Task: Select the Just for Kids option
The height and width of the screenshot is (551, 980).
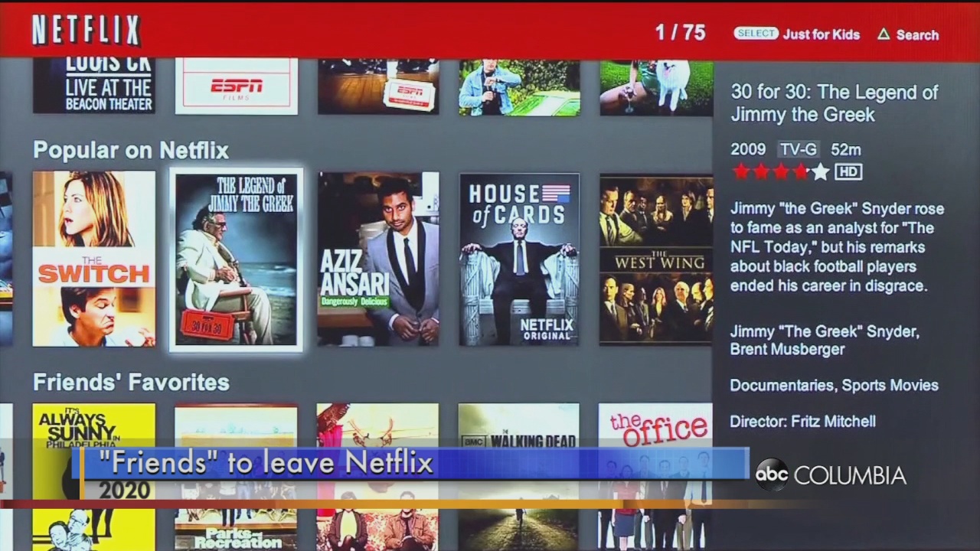Action: (x=820, y=34)
